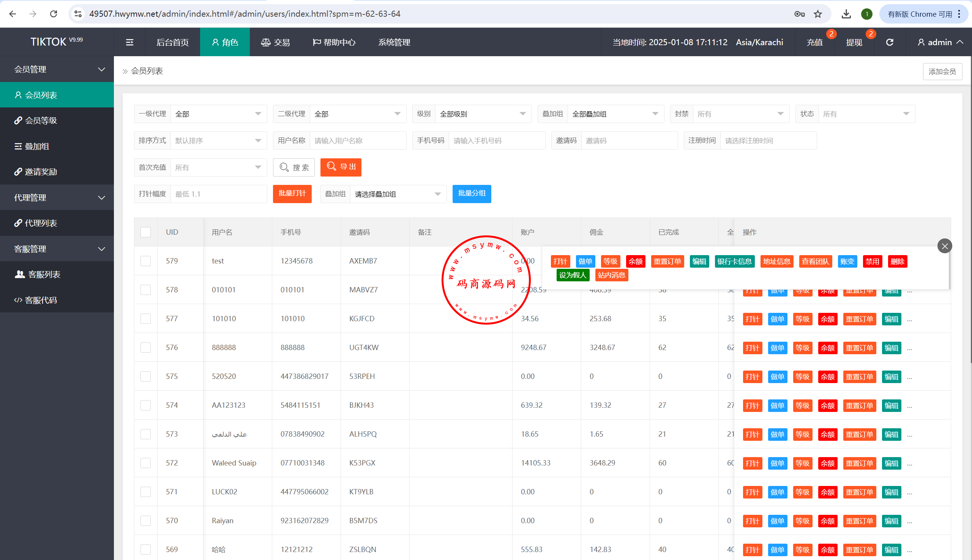Open 充值 recharge notifications

click(x=815, y=42)
